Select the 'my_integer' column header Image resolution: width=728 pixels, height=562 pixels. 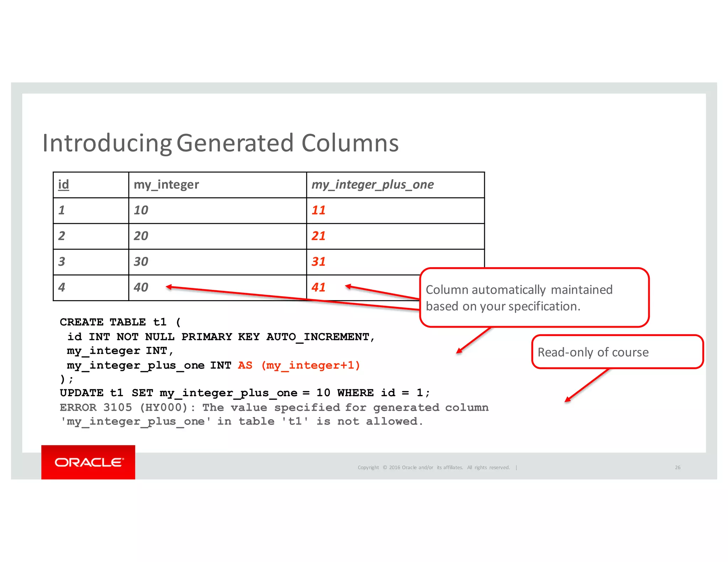(218, 185)
